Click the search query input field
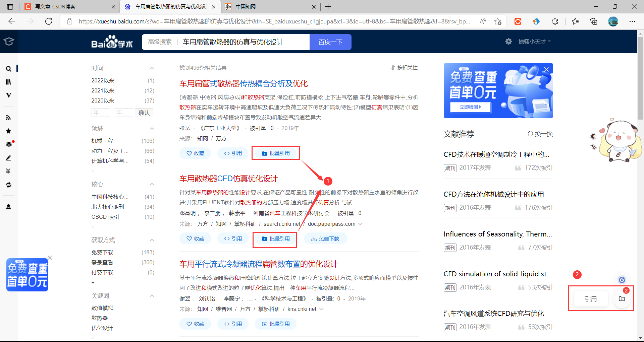Viewport: 644px width, 342px height. click(x=243, y=42)
